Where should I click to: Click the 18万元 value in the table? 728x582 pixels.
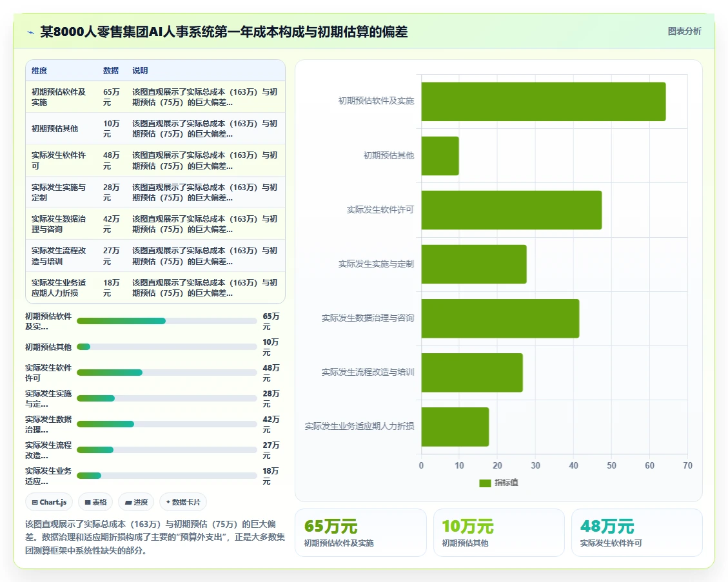(112, 287)
